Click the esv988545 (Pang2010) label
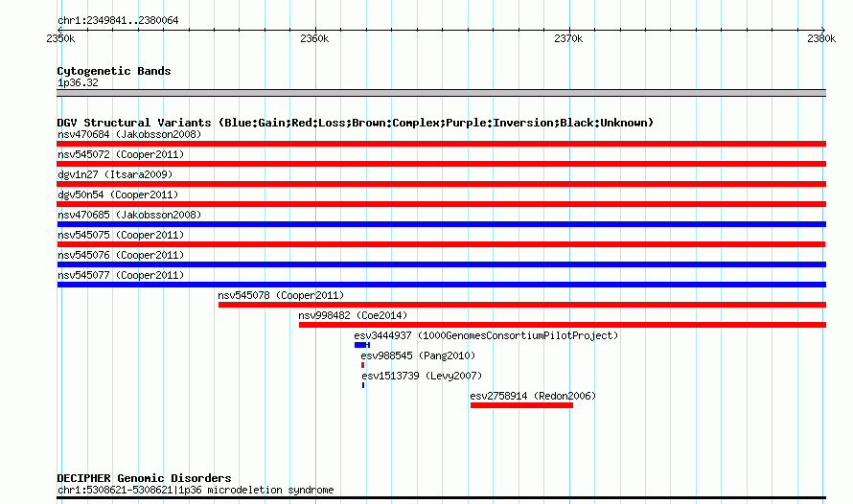 click(418, 355)
